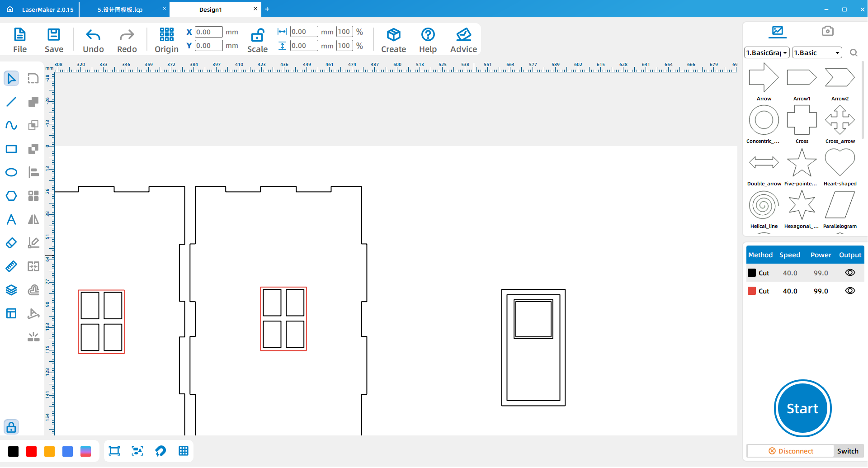Click the Array grid tool

[33, 196]
